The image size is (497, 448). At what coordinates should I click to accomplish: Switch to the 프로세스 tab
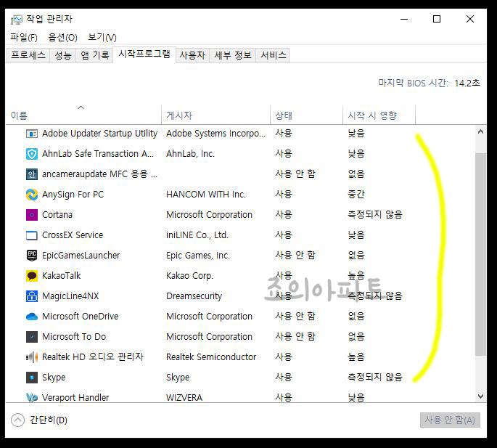(28, 55)
